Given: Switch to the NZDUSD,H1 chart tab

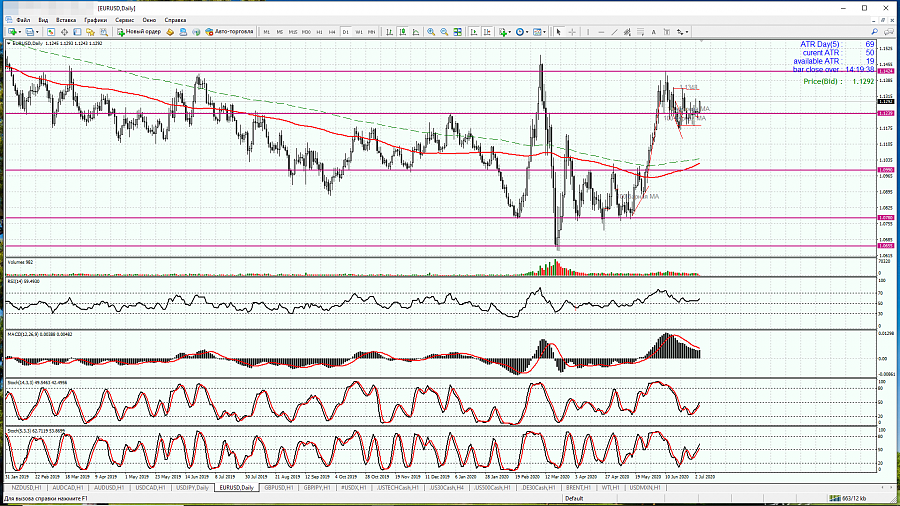Looking at the screenshot, I should 26,488.
